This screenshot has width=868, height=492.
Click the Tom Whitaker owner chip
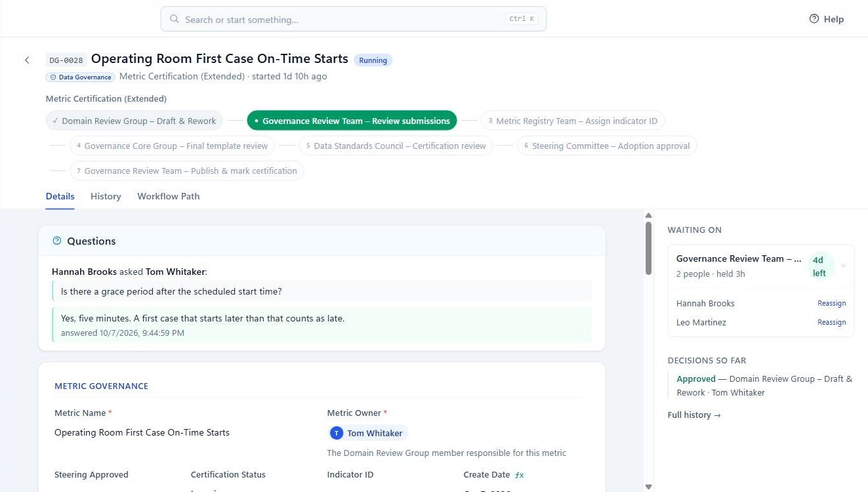[x=367, y=433]
